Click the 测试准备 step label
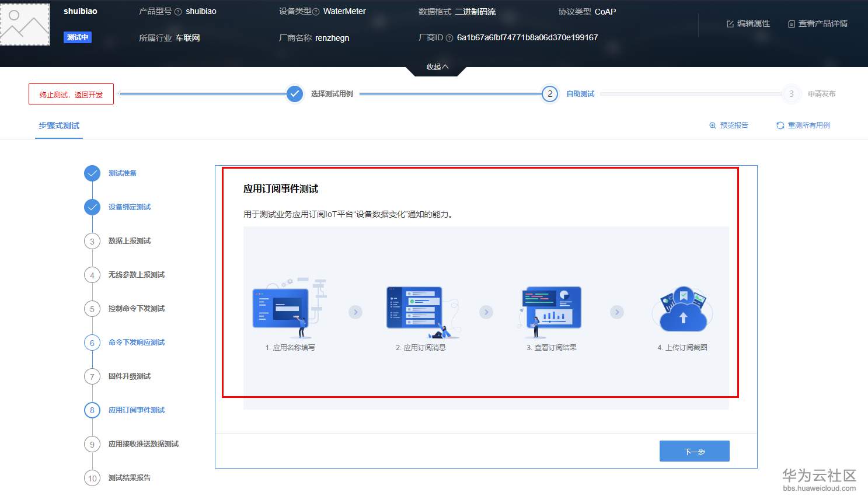This screenshot has width=868, height=503. [x=123, y=173]
